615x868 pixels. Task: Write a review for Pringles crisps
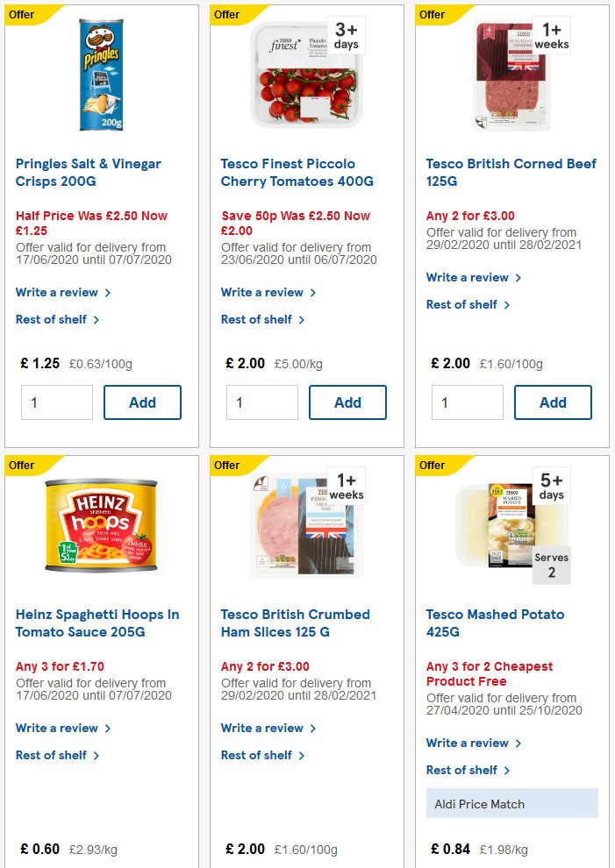click(x=57, y=292)
